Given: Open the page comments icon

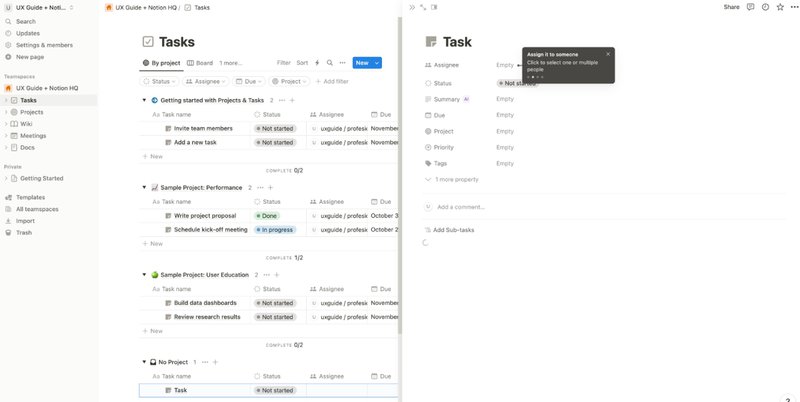Looking at the screenshot, I should (x=750, y=7).
